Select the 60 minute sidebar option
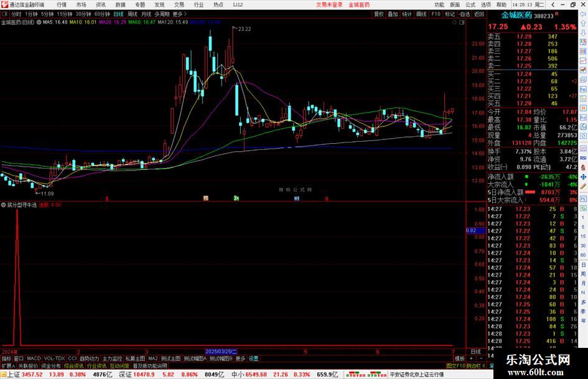The width and height of the screenshot is (588, 379). [x=583, y=255]
